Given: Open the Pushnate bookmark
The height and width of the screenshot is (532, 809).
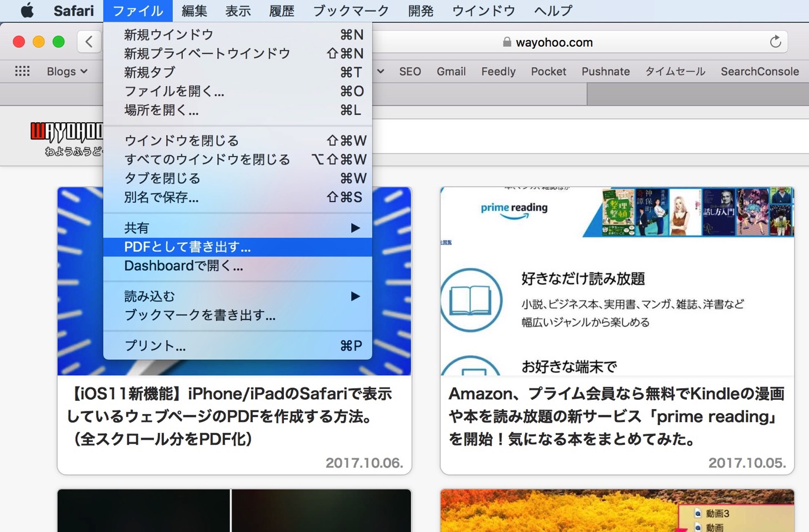Looking at the screenshot, I should tap(606, 71).
